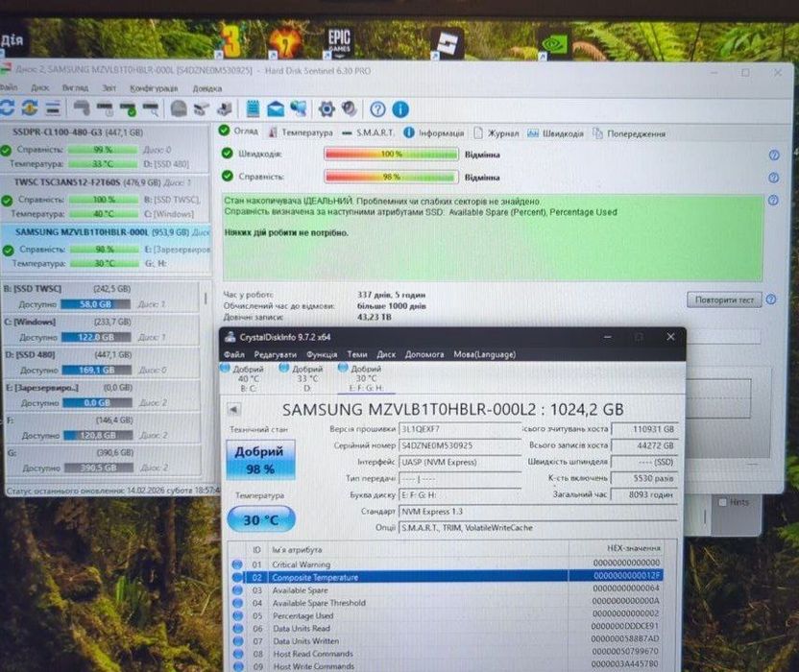
Task: Click the 30 °C temperature button
Action: click(261, 519)
